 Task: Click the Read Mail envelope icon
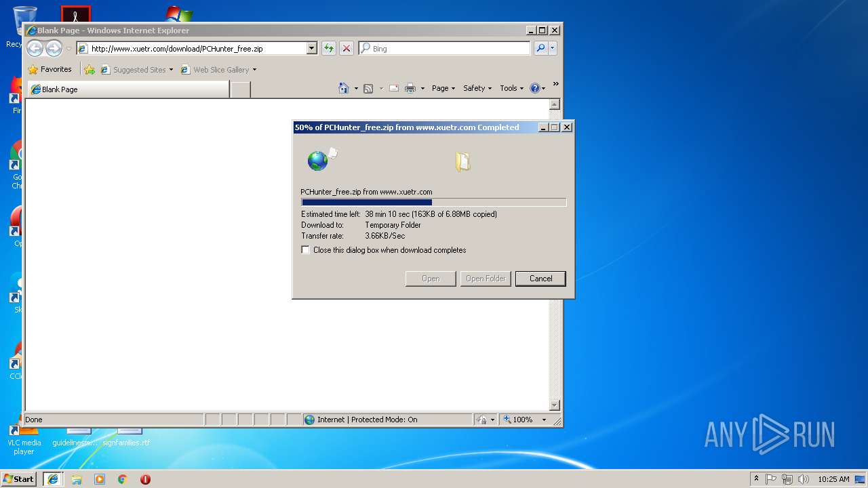(x=393, y=88)
